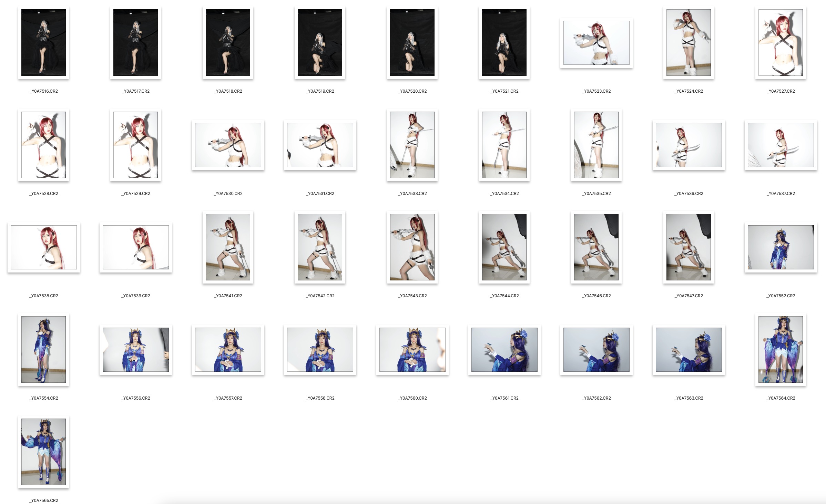Click the last thumbnail _Y0A7565.CR2

click(43, 452)
